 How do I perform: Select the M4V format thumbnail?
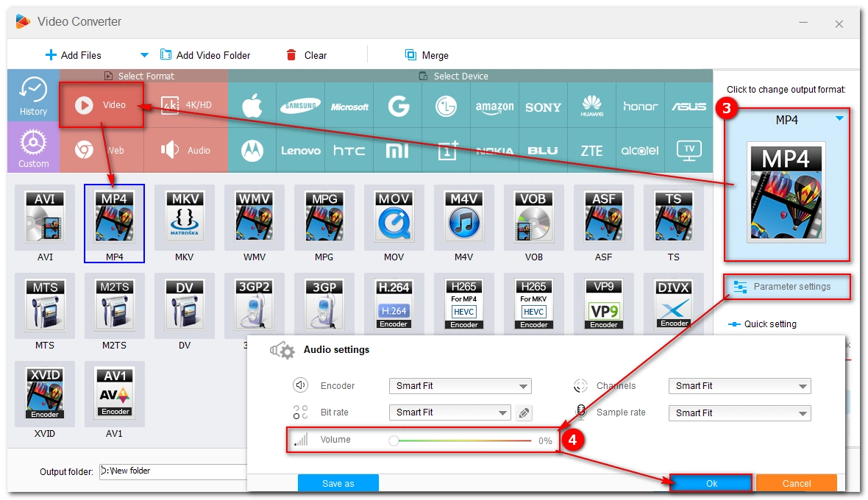pyautogui.click(x=464, y=217)
